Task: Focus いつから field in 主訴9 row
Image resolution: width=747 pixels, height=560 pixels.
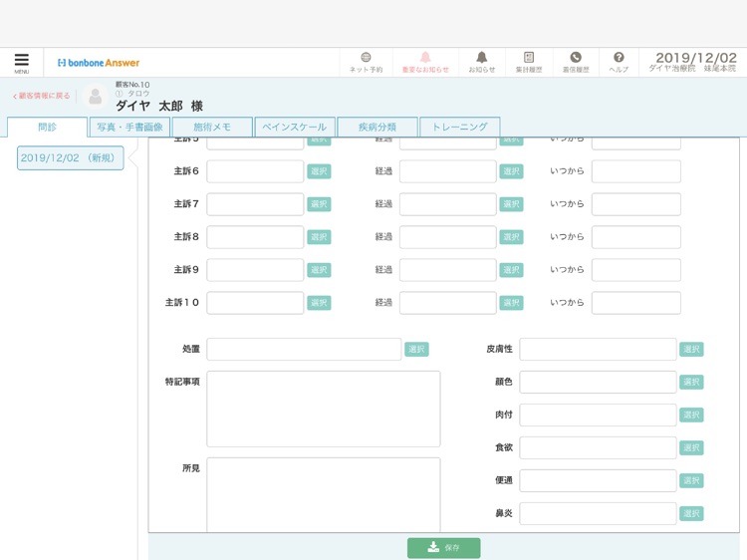Action: tap(636, 270)
